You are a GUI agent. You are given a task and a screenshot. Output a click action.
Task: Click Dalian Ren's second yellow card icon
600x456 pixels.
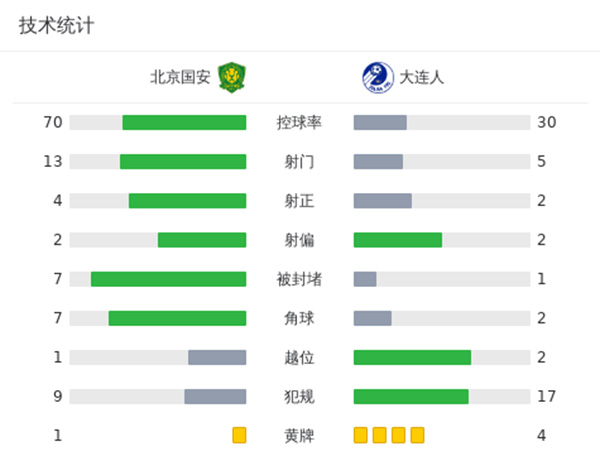[380, 435]
